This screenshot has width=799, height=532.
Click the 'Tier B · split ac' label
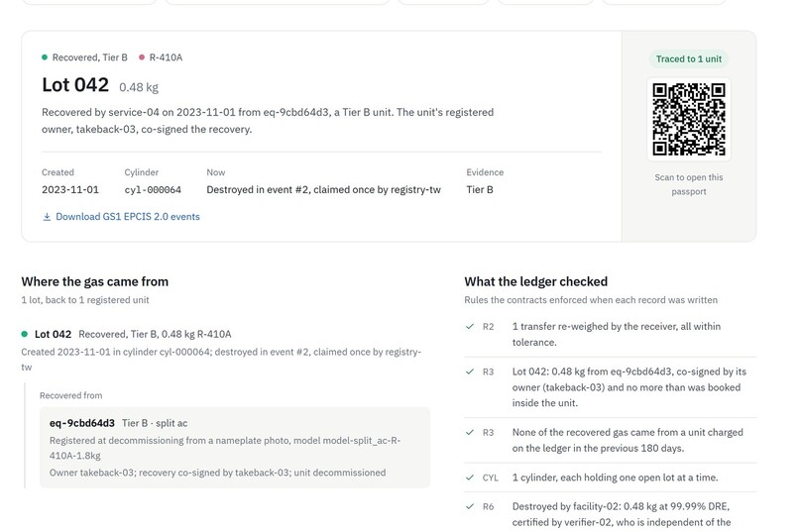pos(155,423)
